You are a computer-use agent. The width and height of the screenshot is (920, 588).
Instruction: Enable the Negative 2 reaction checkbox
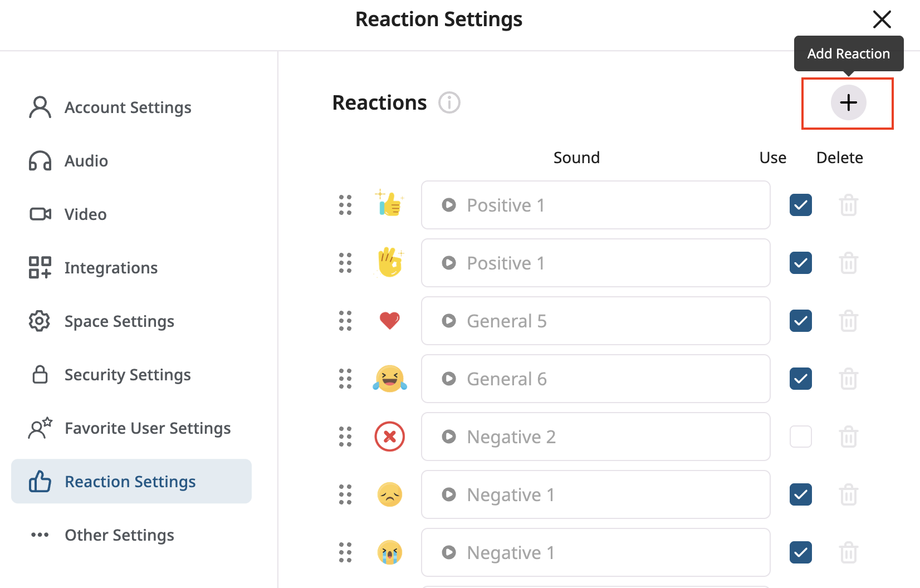(x=800, y=437)
